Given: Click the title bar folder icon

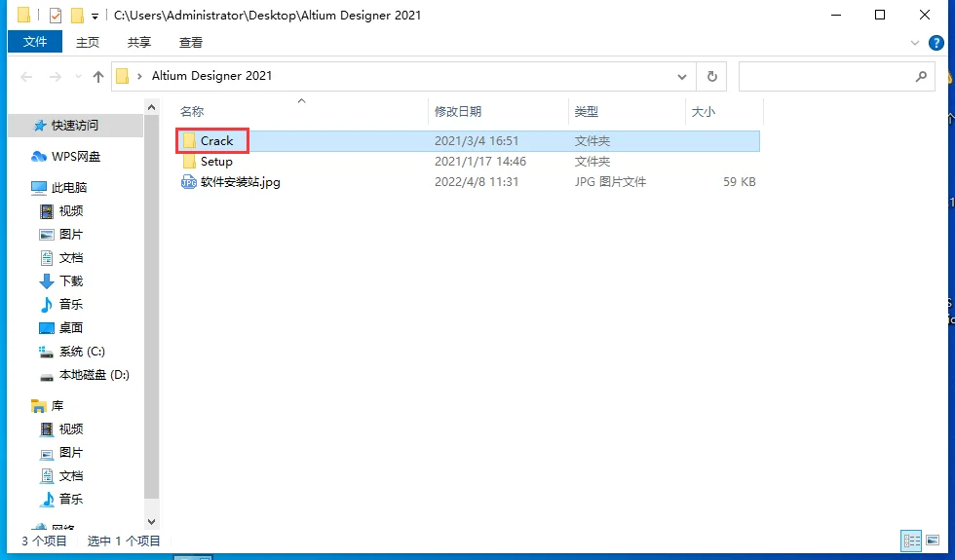Looking at the screenshot, I should [24, 16].
